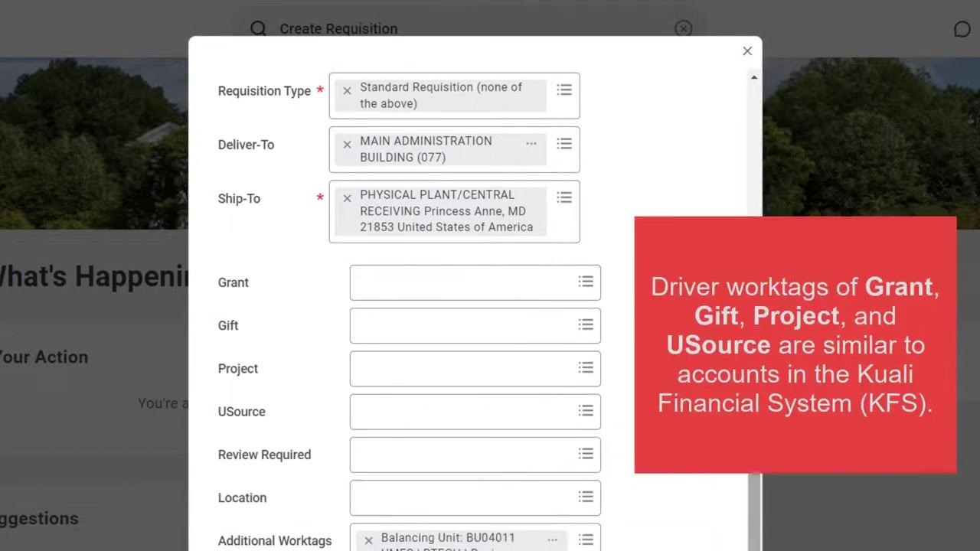Open prompt list icon for Ship-To

pyautogui.click(x=564, y=197)
